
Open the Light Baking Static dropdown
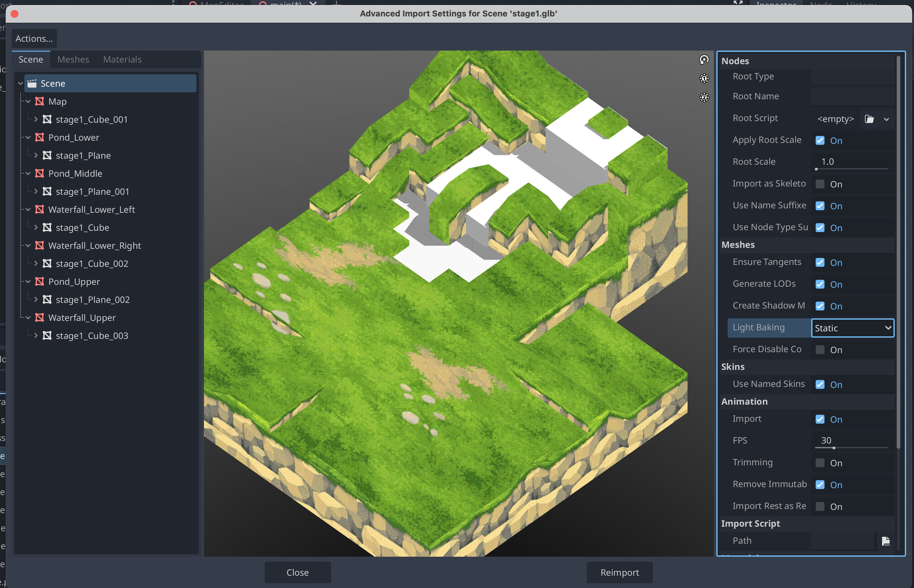(852, 328)
